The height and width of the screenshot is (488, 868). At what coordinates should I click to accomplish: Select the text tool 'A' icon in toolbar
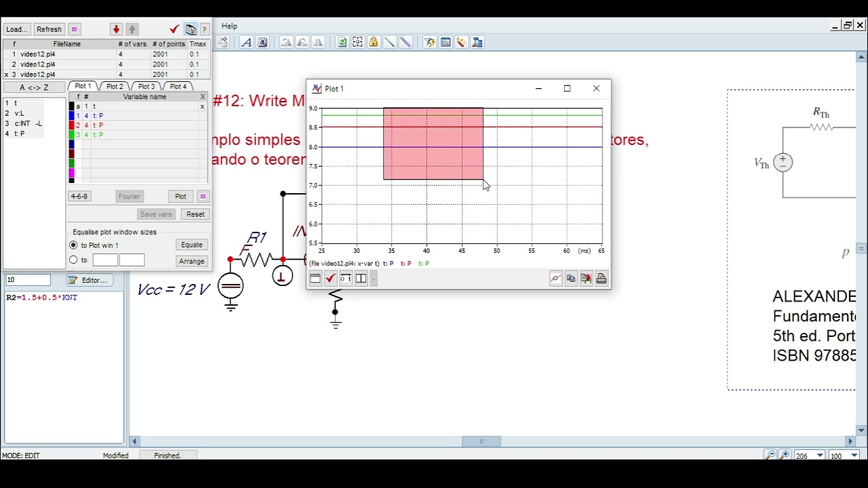click(246, 42)
